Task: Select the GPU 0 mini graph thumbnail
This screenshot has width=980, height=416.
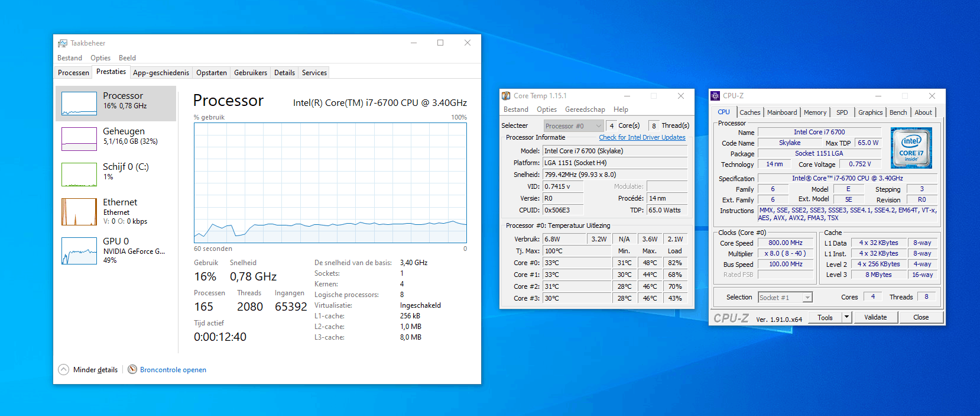Action: [79, 251]
